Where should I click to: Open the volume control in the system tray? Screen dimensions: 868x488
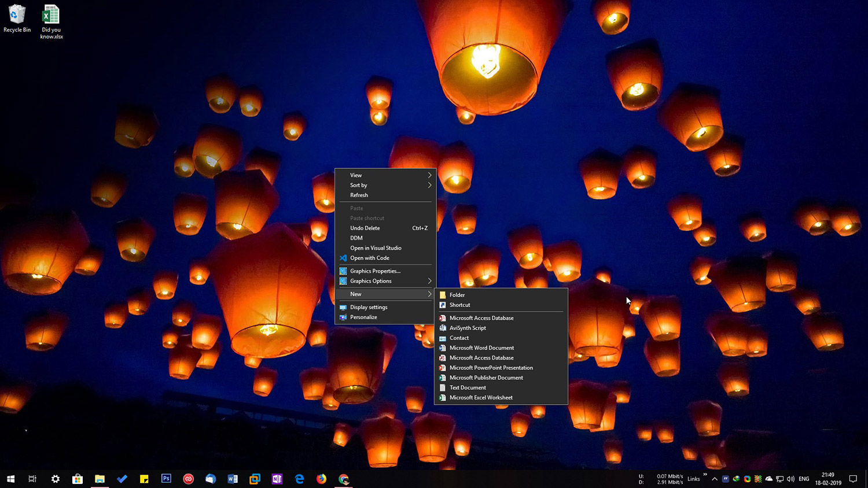(790, 479)
